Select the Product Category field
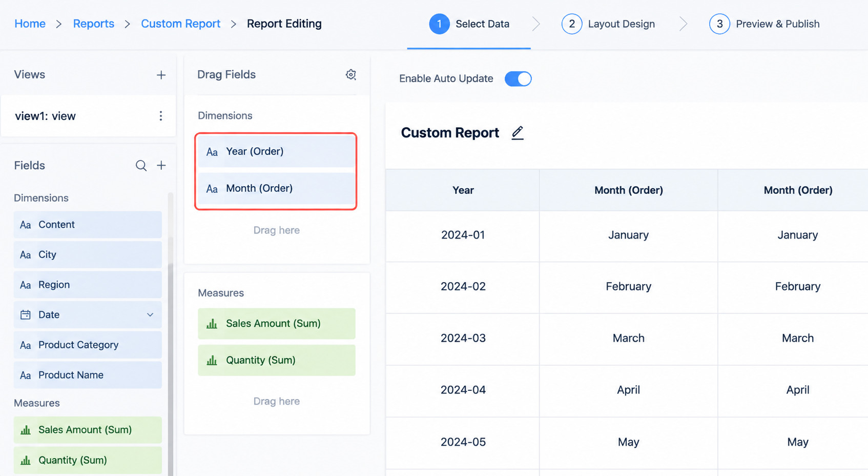 point(88,345)
